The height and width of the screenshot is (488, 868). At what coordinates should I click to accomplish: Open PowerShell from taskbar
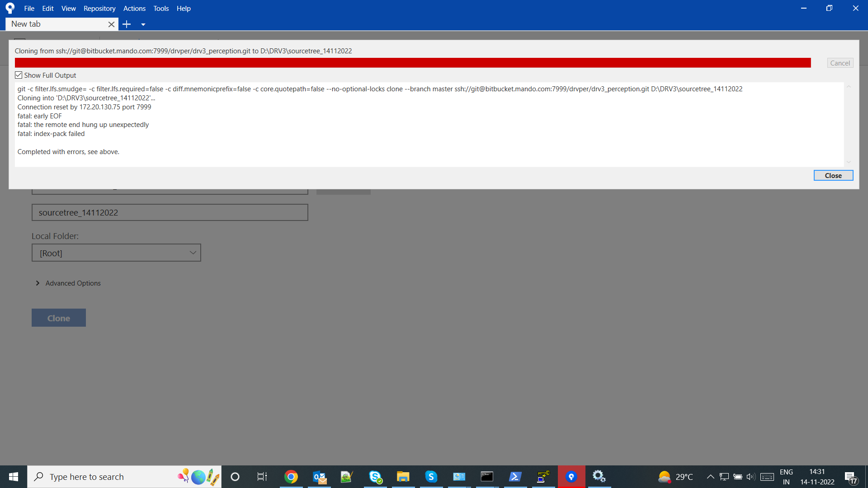(515, 477)
